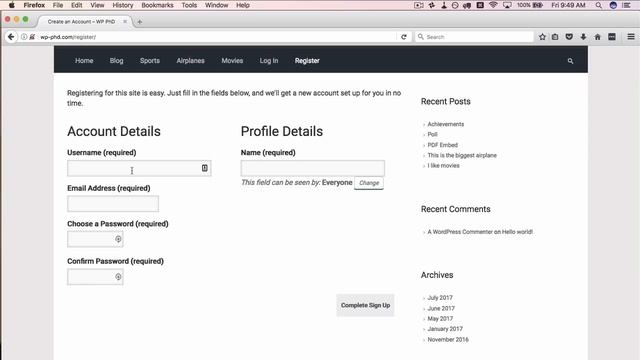This screenshot has height=360, width=640.
Task: Open the Bookmarks menu
Action: pyautogui.click(x=157, y=5)
